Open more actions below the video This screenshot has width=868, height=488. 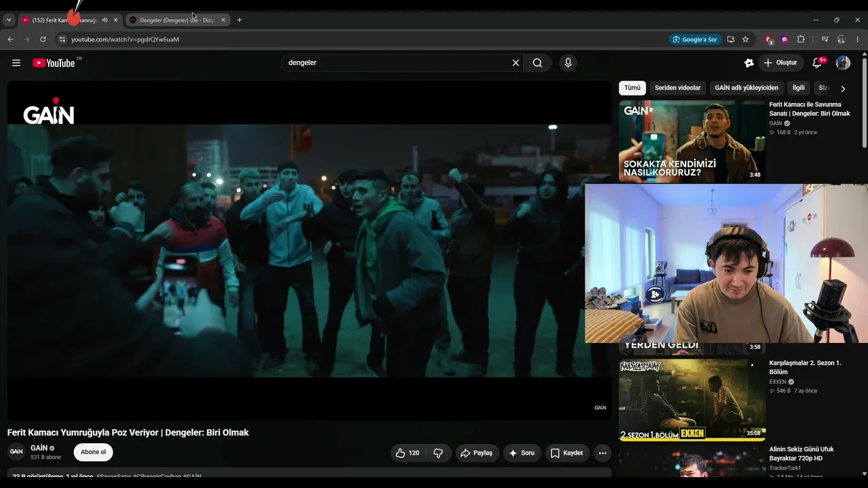click(602, 453)
